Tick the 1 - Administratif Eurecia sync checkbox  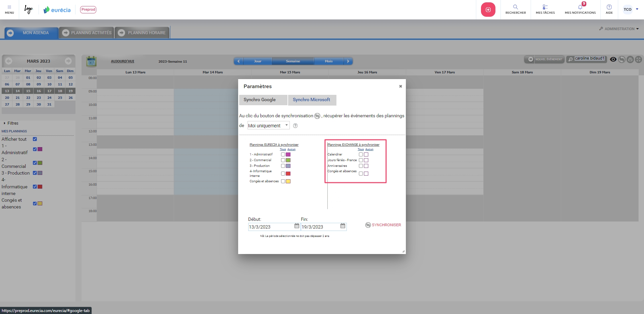click(283, 154)
